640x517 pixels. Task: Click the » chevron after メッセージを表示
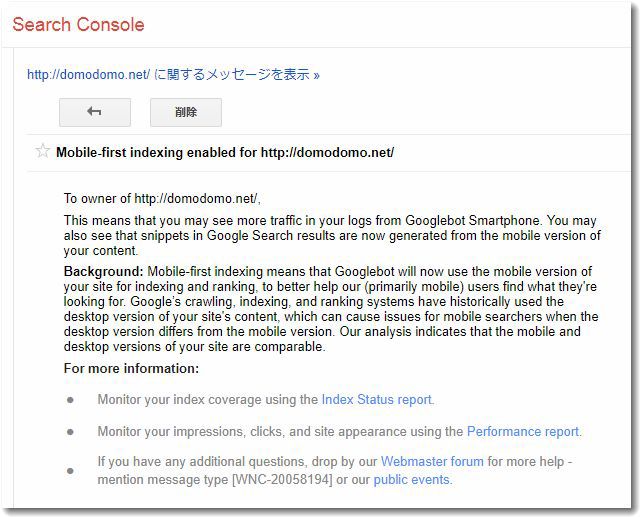click(317, 75)
